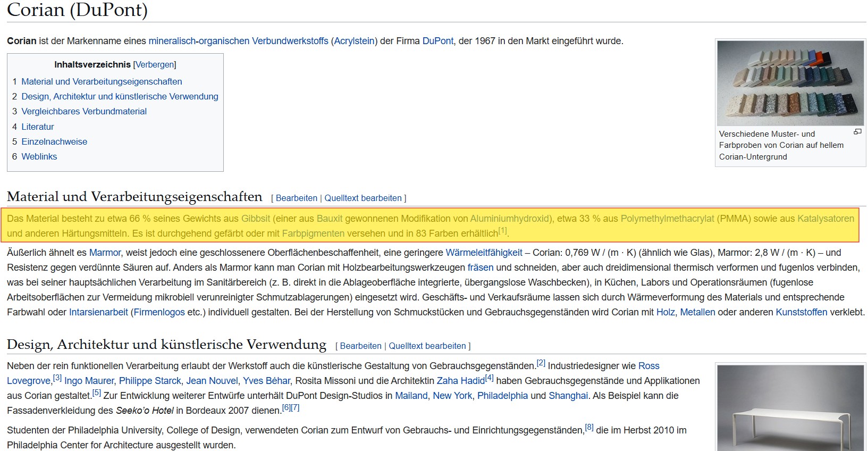Open the Intarsienarbeit link
This screenshot has width=868, height=451.
click(98, 312)
